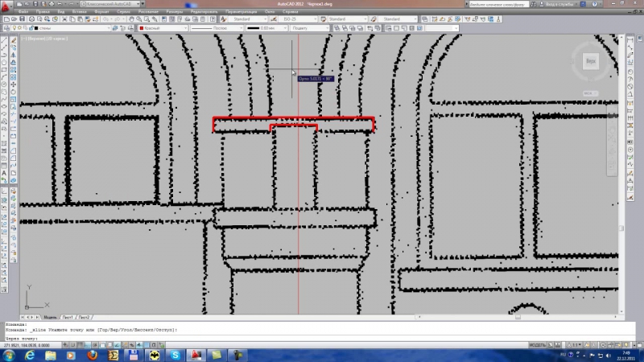This screenshot has height=362, width=644.
Task: Open Firefox from the Windows taskbar
Action: 93,354
